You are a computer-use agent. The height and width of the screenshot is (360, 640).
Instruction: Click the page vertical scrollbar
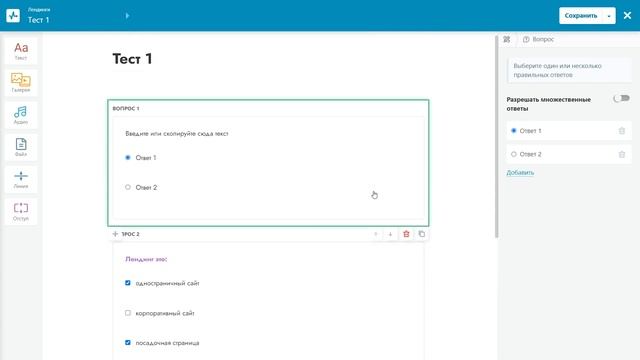496,137
